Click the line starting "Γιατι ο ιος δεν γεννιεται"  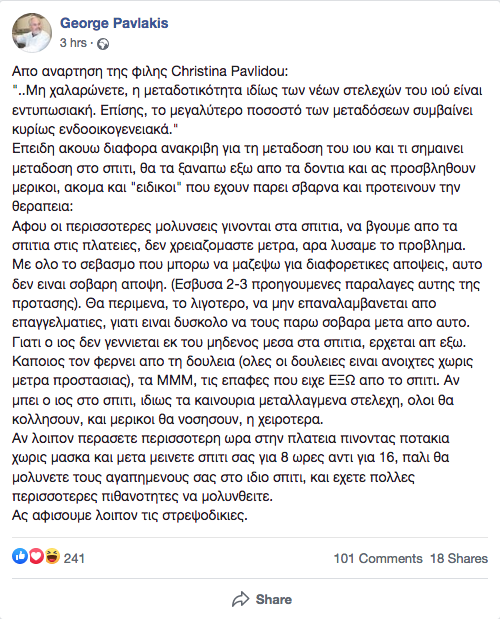(239, 342)
